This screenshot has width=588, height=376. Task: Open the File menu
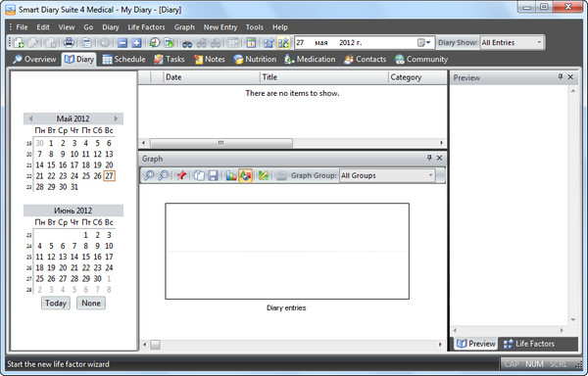pyautogui.click(x=22, y=27)
